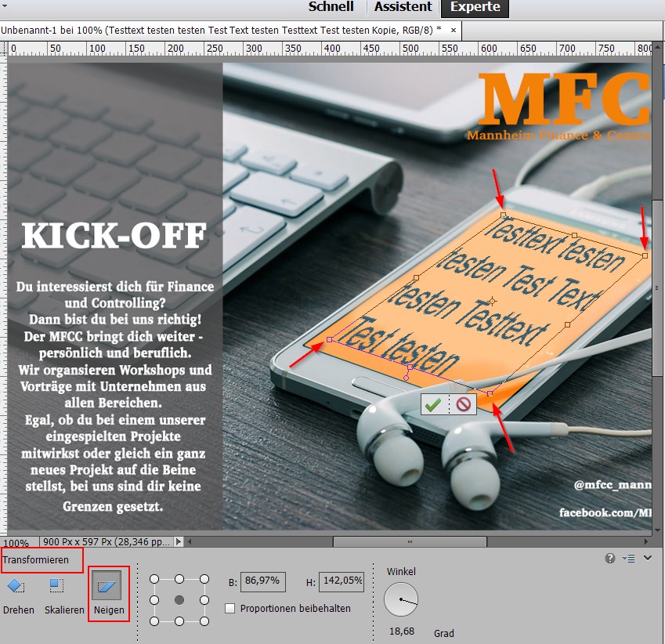
Task: Switch to Assistent mode tab
Action: pyautogui.click(x=403, y=7)
